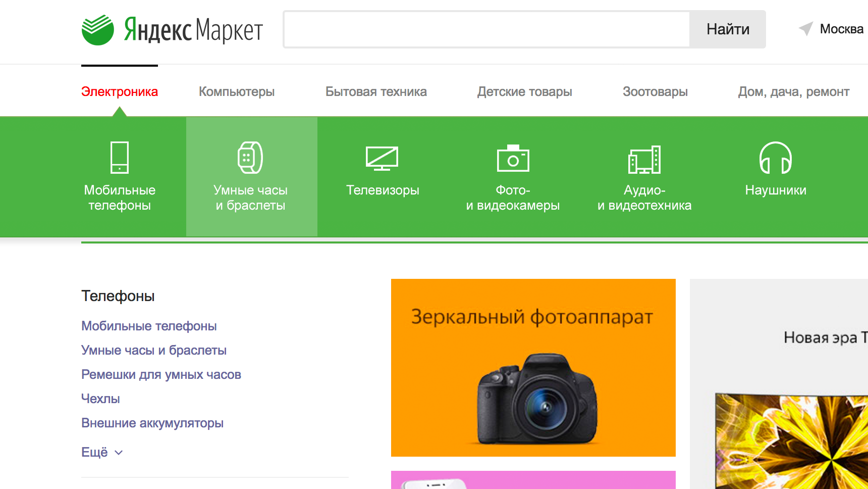Focus the search input field
This screenshot has height=489, width=868.
(486, 29)
